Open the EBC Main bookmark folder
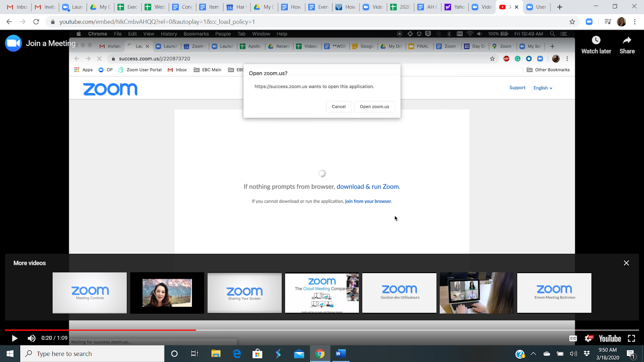Viewport: 644px width, 362px height. [x=207, y=70]
